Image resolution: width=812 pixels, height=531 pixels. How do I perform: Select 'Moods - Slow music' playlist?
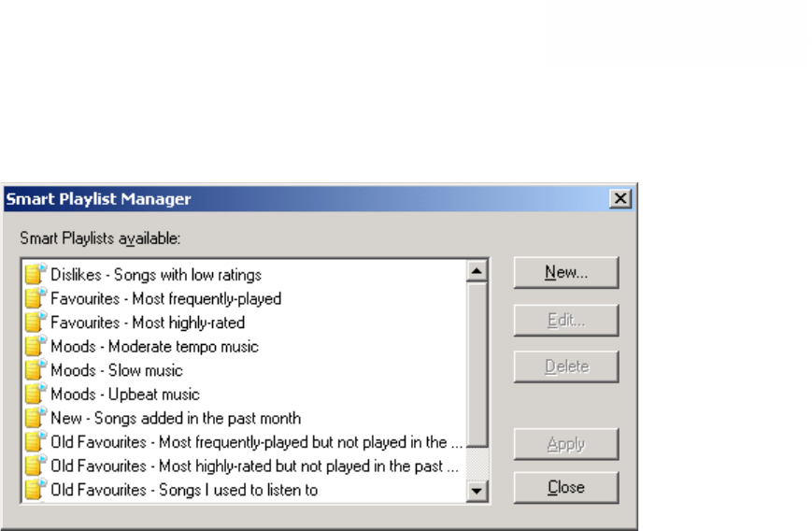coord(117,370)
